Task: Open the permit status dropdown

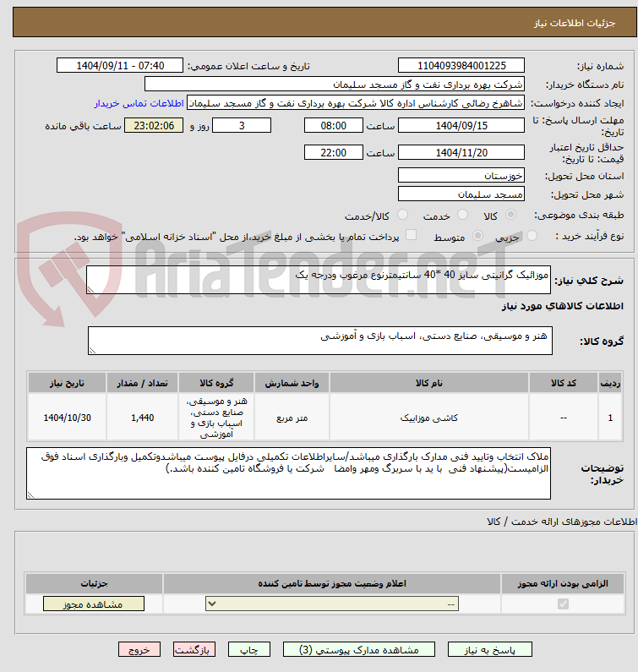Action: (x=332, y=604)
